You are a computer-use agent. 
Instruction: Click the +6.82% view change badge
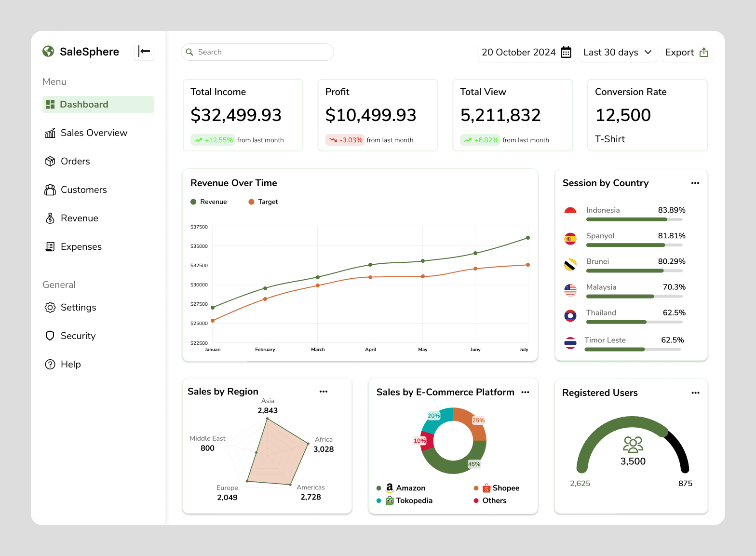[x=480, y=140]
